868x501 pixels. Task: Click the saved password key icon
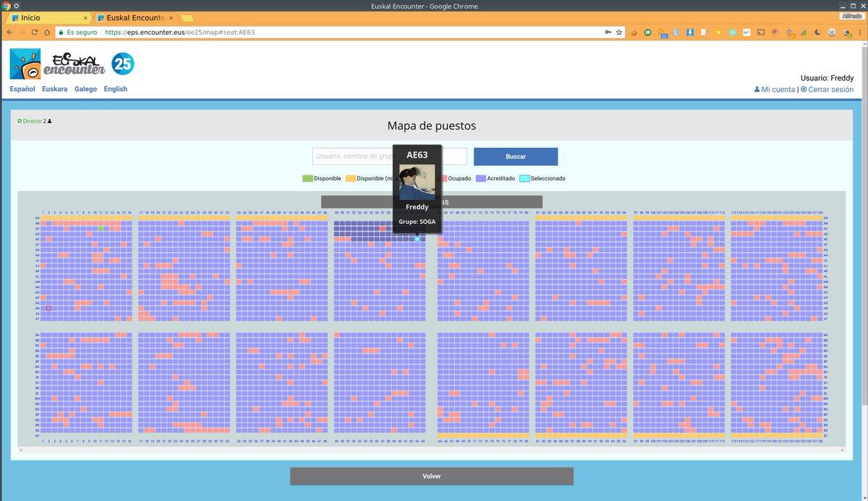608,33
